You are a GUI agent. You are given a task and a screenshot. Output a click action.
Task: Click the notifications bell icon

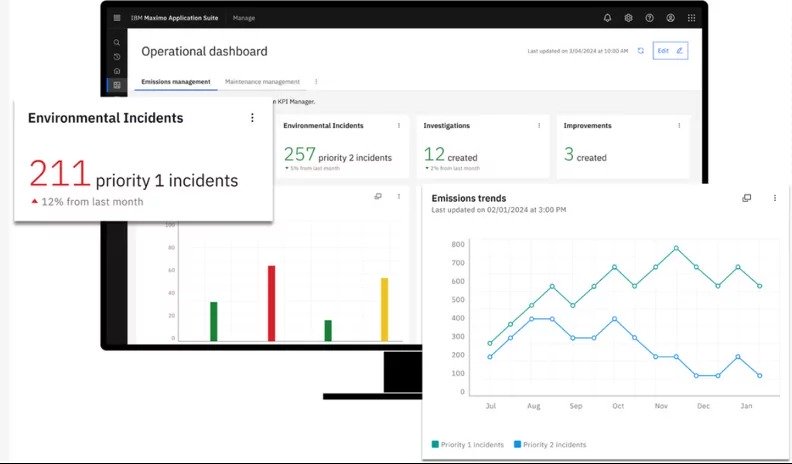coord(607,18)
